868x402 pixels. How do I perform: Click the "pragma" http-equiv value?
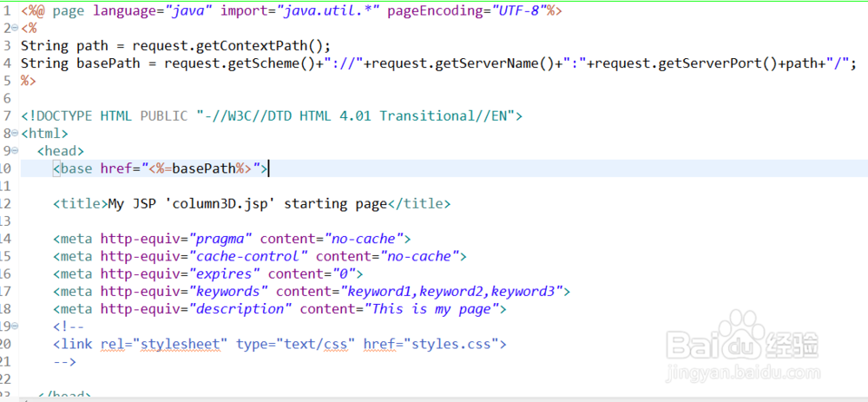click(220, 239)
